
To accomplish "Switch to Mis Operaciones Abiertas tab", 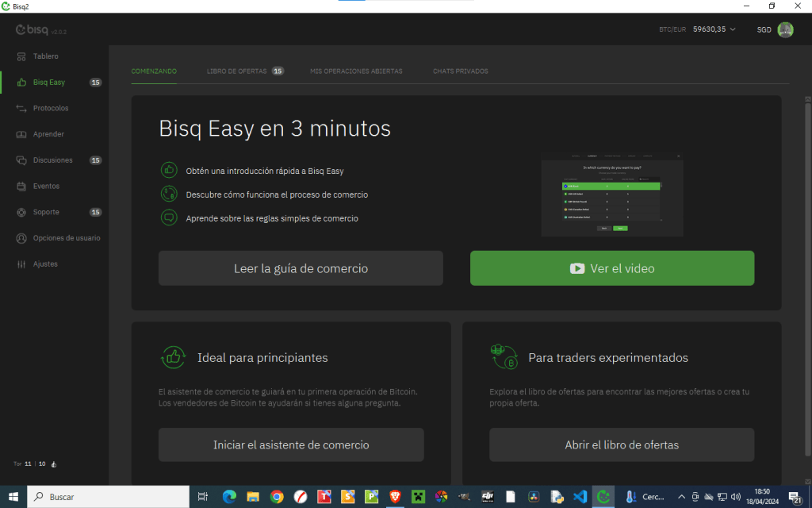I will 356,71.
